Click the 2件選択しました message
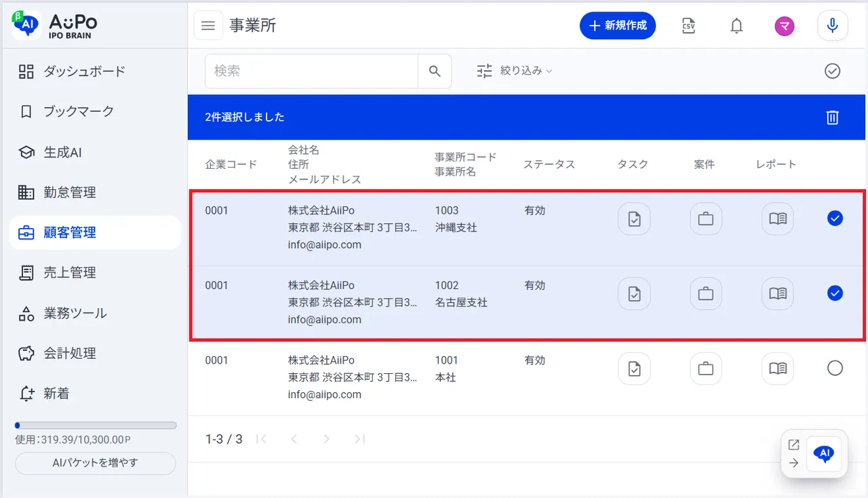Screen dimensions: 868x498 (245, 117)
